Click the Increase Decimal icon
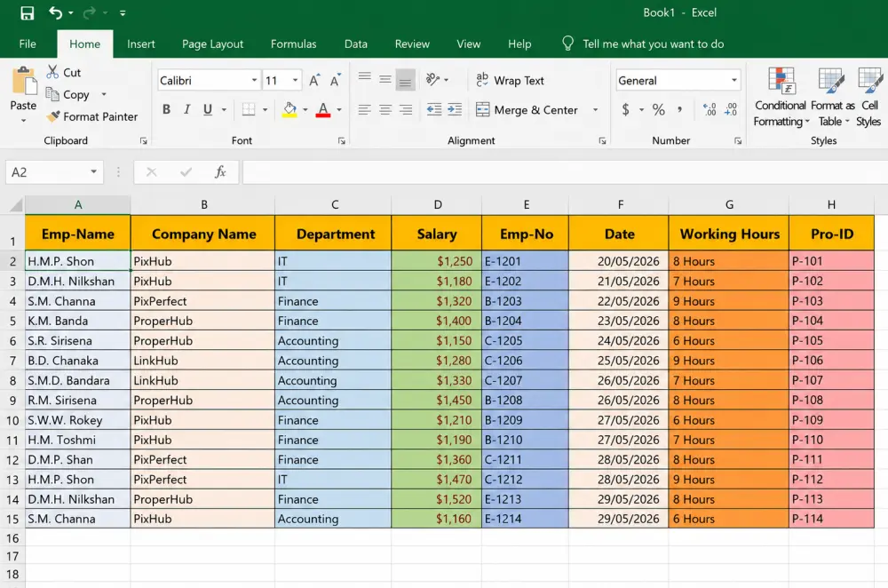 click(709, 109)
